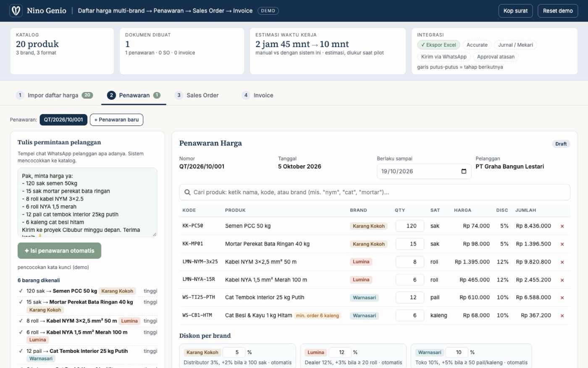Click the Jurnal / Mekari chip
This screenshot has width=588, height=368.
click(x=515, y=45)
